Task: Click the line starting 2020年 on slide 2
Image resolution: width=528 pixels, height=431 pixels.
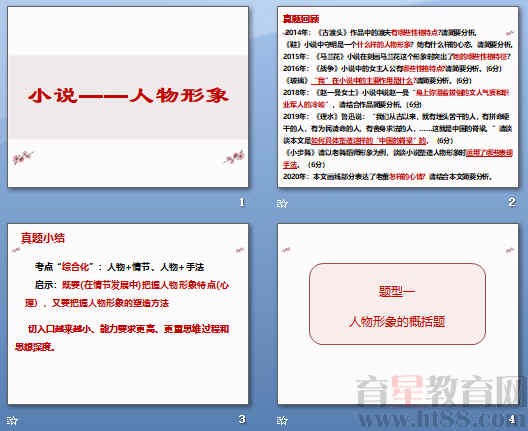Action: click(x=388, y=176)
